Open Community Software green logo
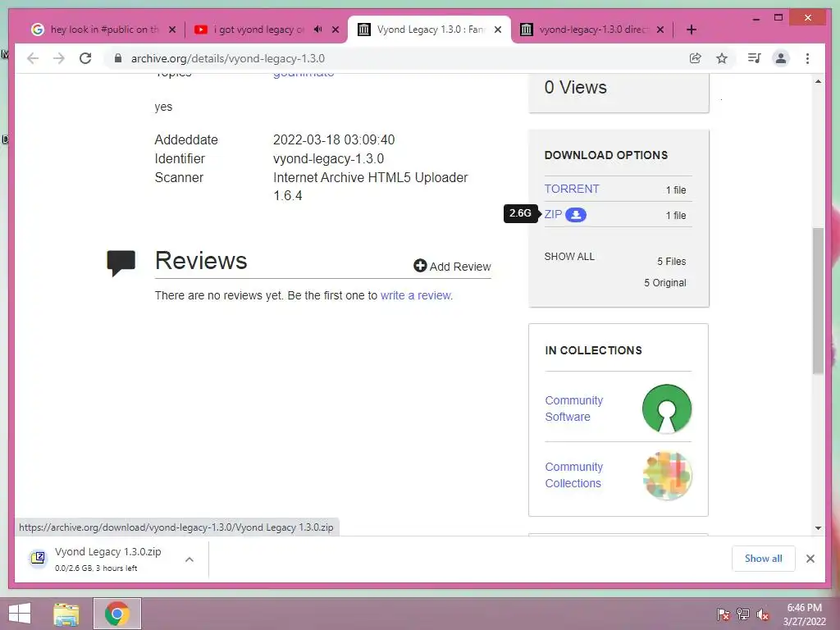Image resolution: width=840 pixels, height=630 pixels. click(x=666, y=409)
